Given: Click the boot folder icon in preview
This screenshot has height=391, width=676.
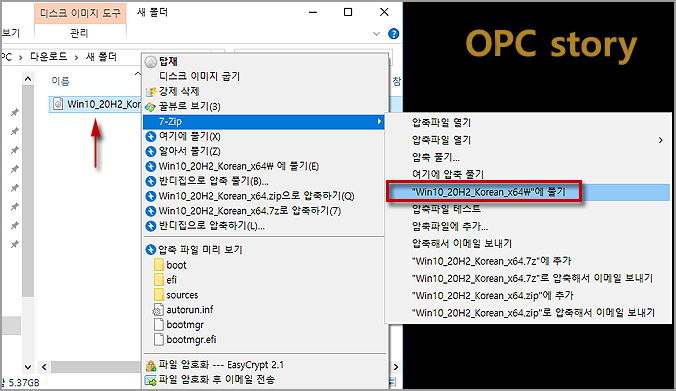Looking at the screenshot, I should coord(159,265).
